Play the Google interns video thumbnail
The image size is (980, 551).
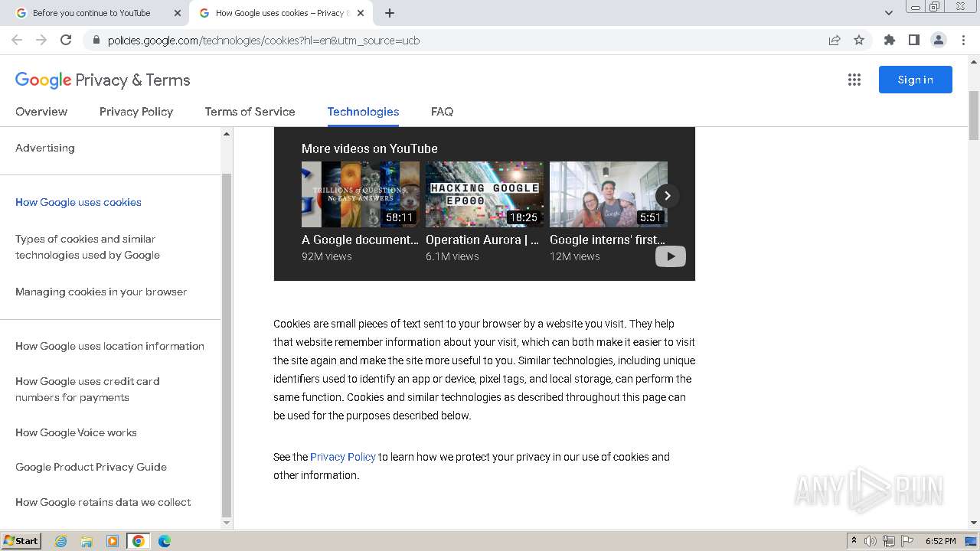pos(609,194)
